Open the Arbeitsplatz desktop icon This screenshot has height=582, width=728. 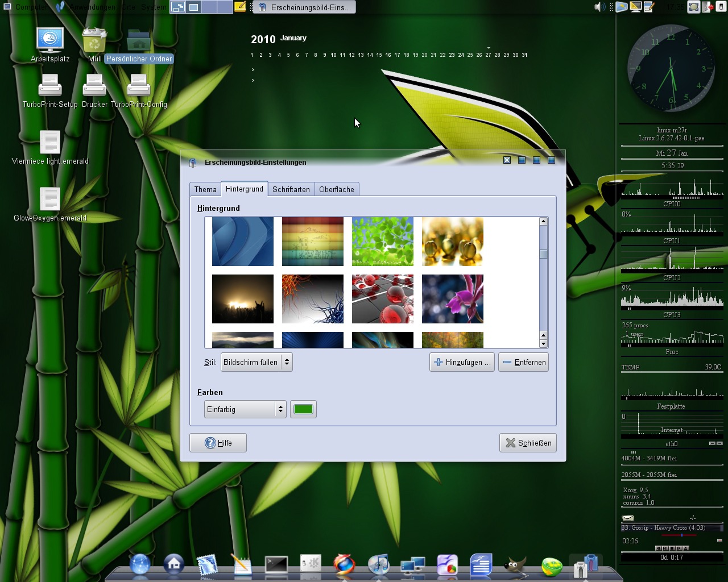click(x=50, y=44)
